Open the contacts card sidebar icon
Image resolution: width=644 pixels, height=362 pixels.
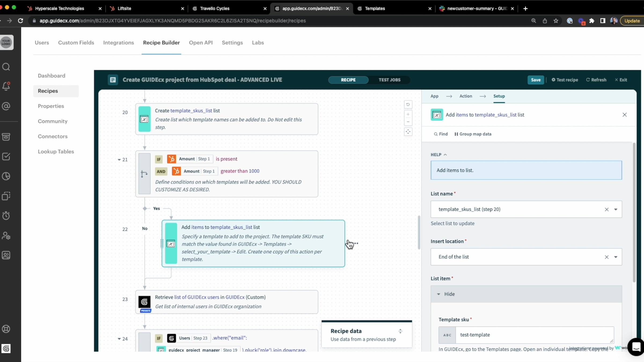point(6,255)
